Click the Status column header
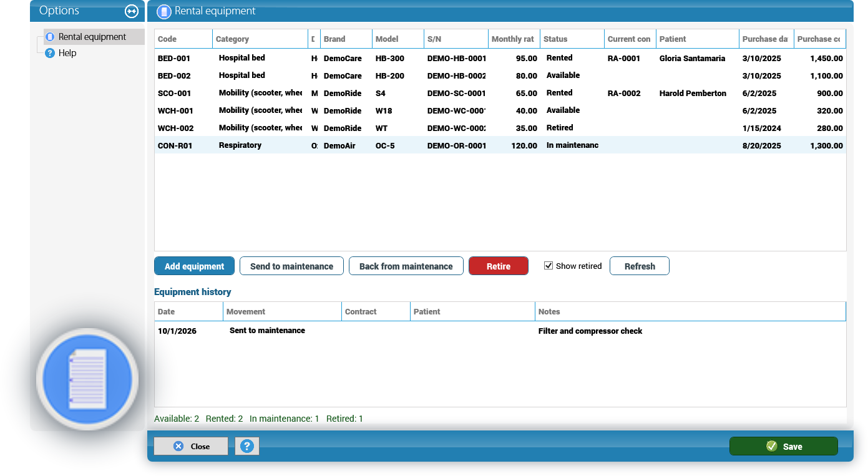Screen dimensions: 868x476 click(572, 39)
